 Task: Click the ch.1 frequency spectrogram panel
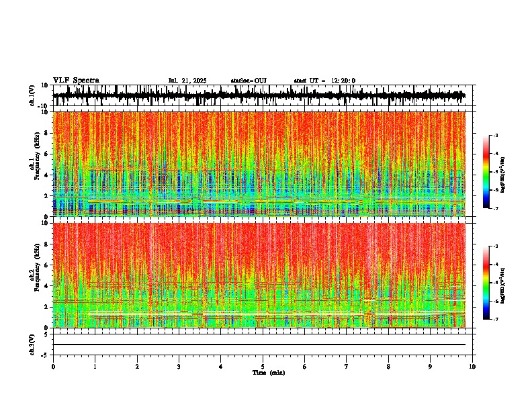(259, 164)
